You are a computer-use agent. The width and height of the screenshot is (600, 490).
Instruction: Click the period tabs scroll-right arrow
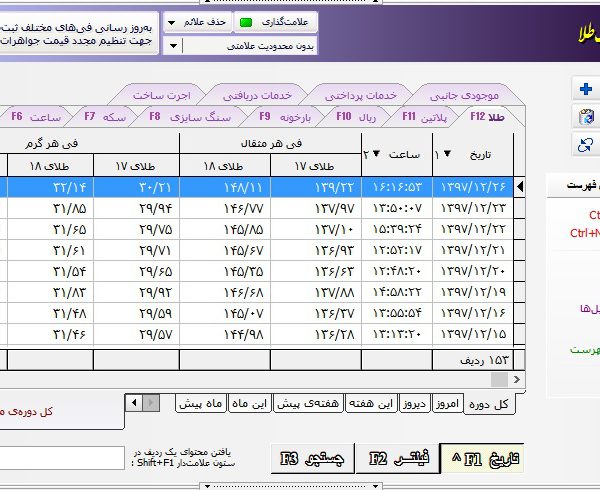pyautogui.click(x=151, y=403)
